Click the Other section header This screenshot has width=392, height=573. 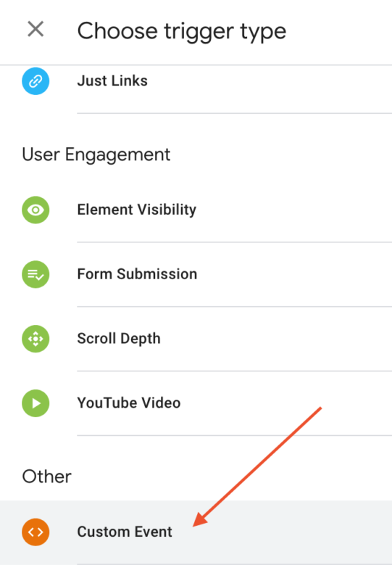tap(46, 477)
